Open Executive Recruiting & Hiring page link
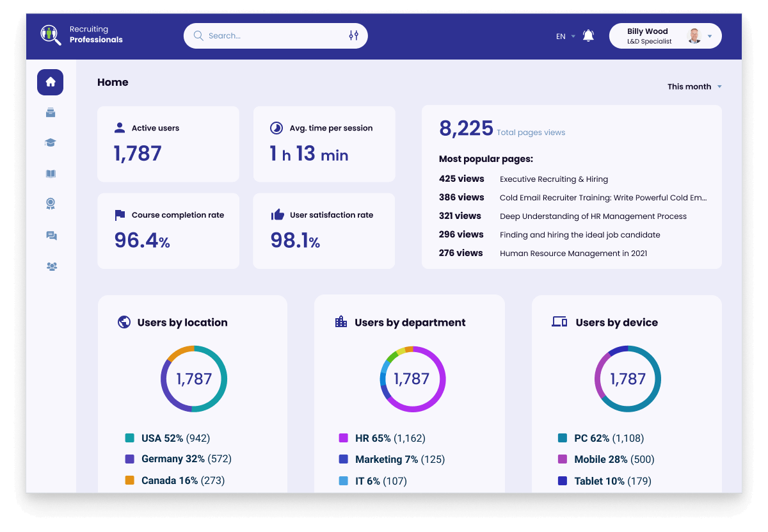 pyautogui.click(x=554, y=179)
